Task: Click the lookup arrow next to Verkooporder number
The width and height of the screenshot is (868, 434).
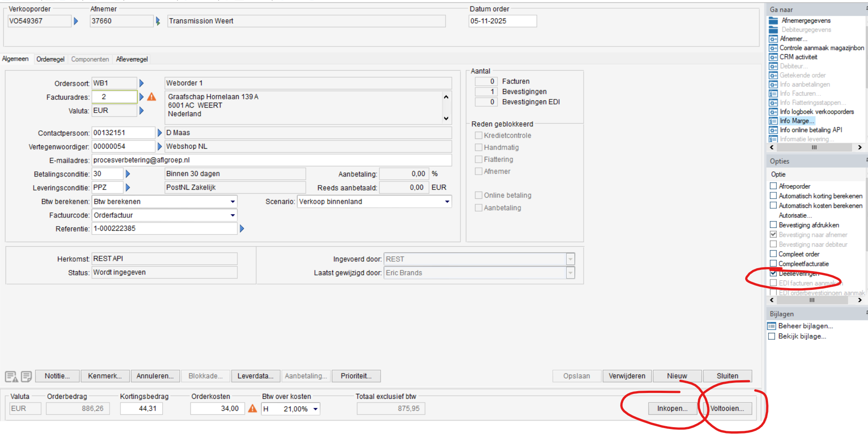Action: [76, 21]
